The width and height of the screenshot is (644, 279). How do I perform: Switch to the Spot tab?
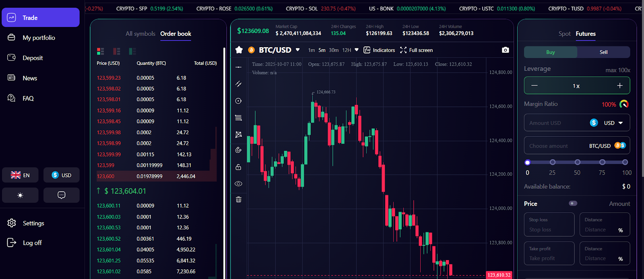pos(564,34)
